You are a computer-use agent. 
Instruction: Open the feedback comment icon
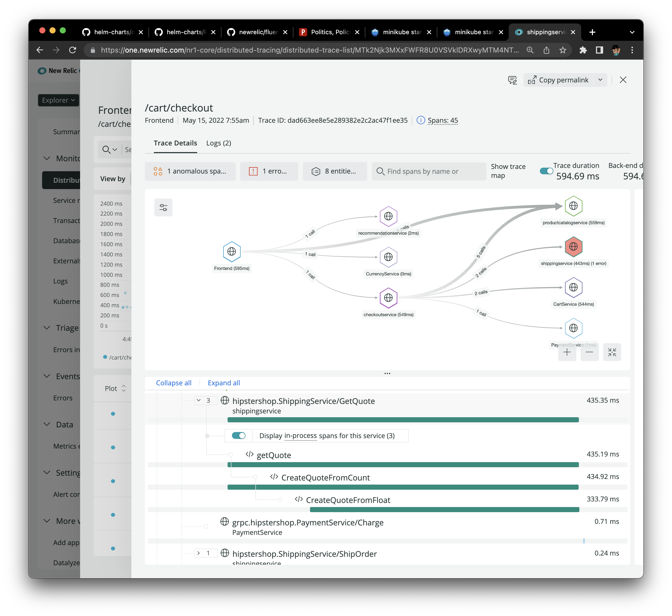click(512, 80)
